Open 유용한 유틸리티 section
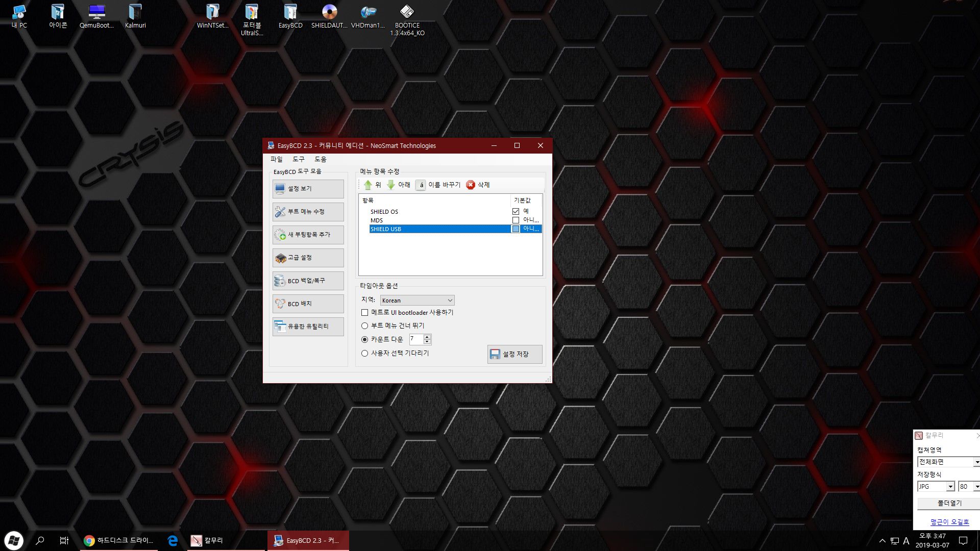 coord(308,327)
